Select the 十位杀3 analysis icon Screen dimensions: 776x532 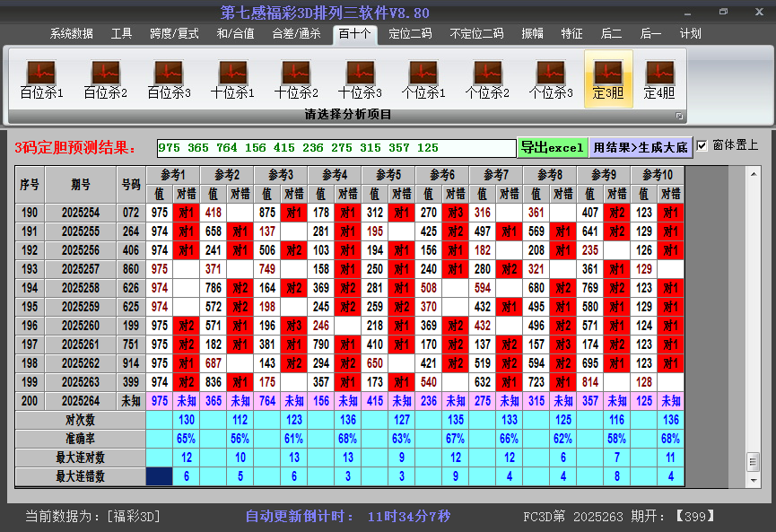click(360, 79)
